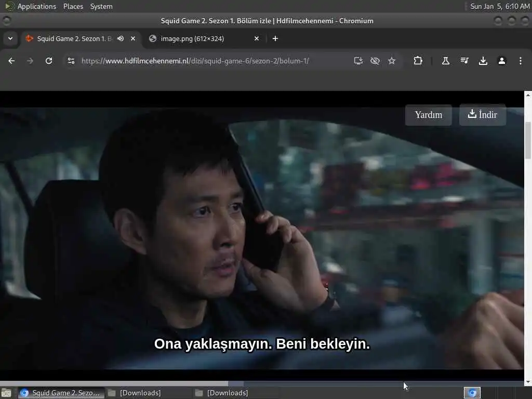Expand the tab search dropdown

click(10, 38)
